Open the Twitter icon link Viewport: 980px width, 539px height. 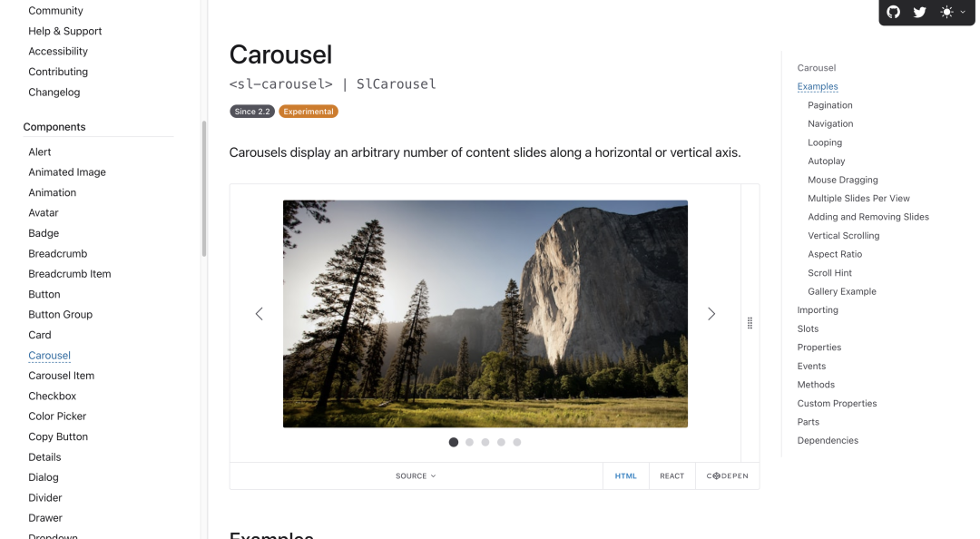[919, 12]
